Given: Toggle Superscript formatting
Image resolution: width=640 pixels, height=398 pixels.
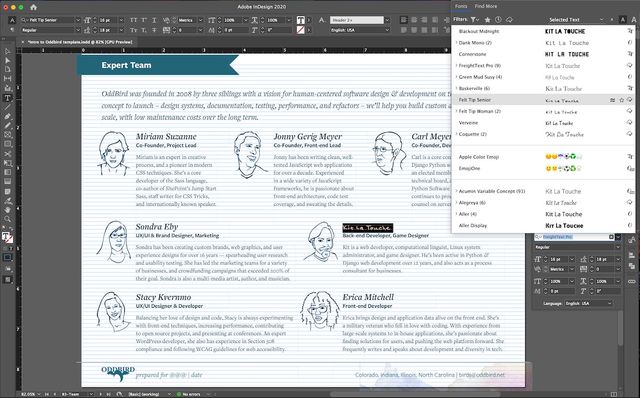Looking at the screenshot, I should point(144,20).
